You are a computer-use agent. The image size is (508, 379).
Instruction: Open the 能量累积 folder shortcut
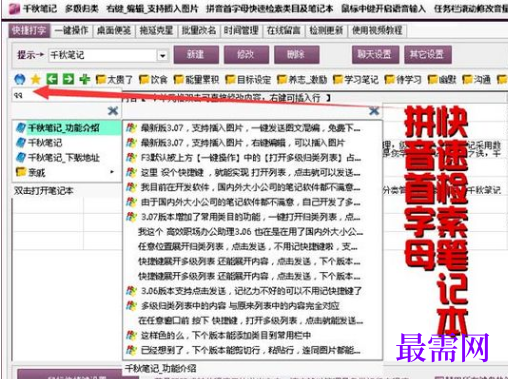coord(196,79)
